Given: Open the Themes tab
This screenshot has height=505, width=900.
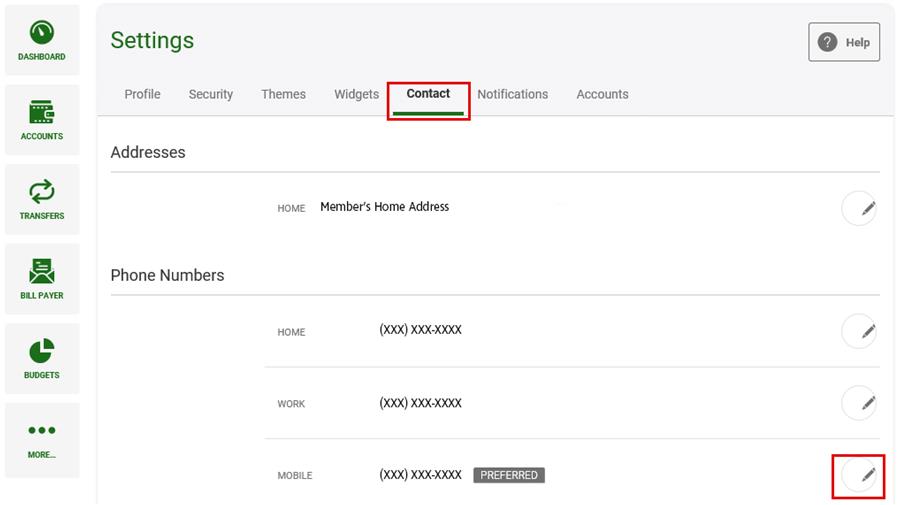Looking at the screenshot, I should [283, 94].
